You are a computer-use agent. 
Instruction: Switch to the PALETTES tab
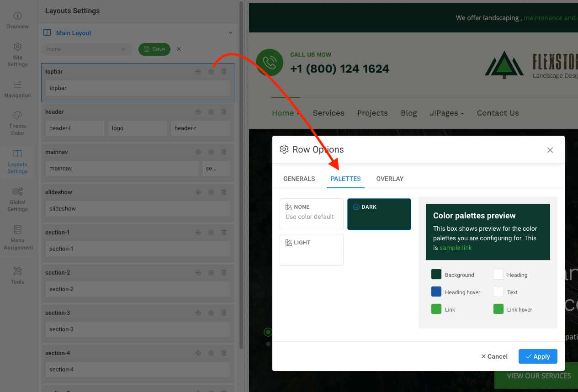click(346, 179)
